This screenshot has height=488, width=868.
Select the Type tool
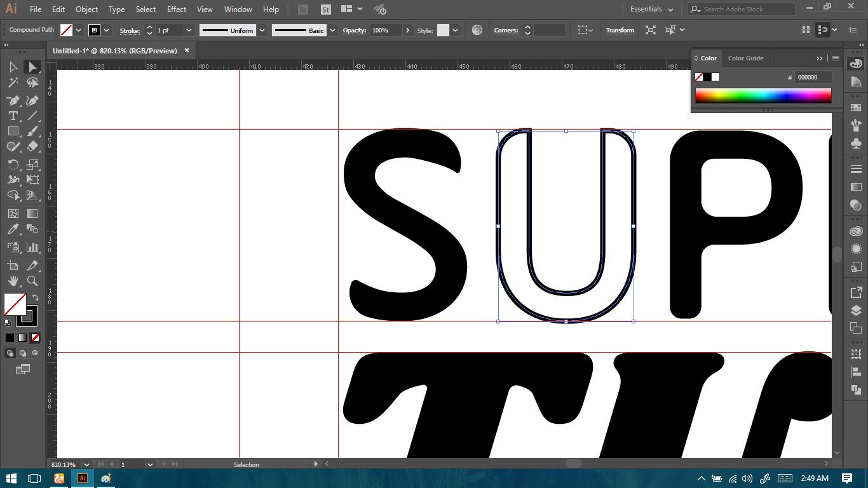[x=13, y=116]
